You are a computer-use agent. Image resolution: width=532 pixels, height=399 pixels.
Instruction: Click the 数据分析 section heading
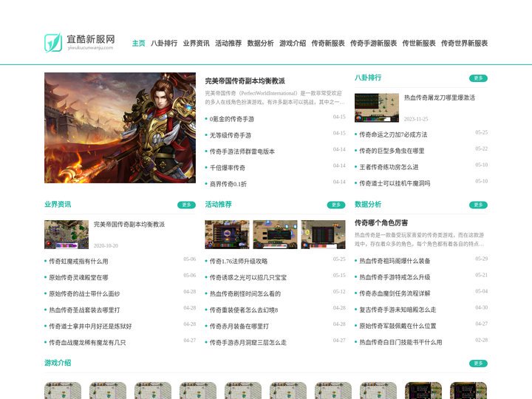tap(368, 204)
